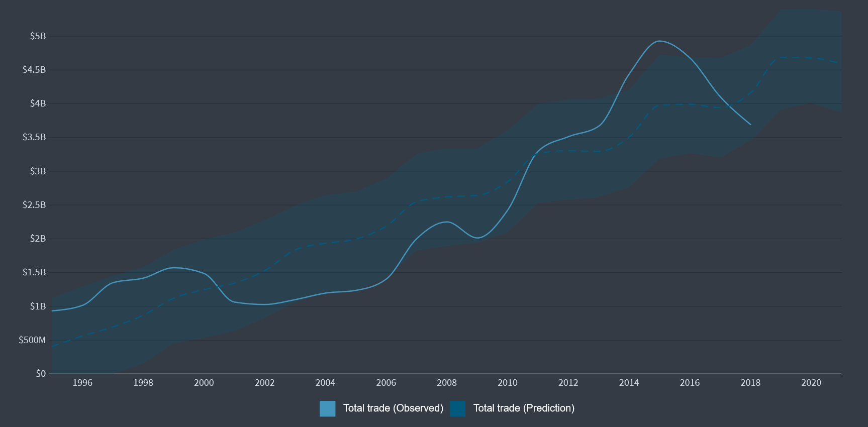Click the 2000 x-axis label
This screenshot has width=868, height=427.
tap(204, 383)
